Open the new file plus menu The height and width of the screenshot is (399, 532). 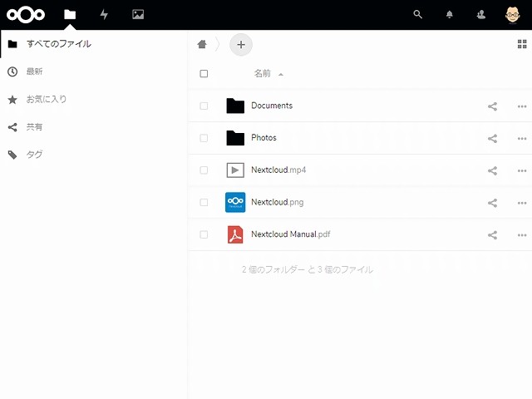click(x=241, y=45)
